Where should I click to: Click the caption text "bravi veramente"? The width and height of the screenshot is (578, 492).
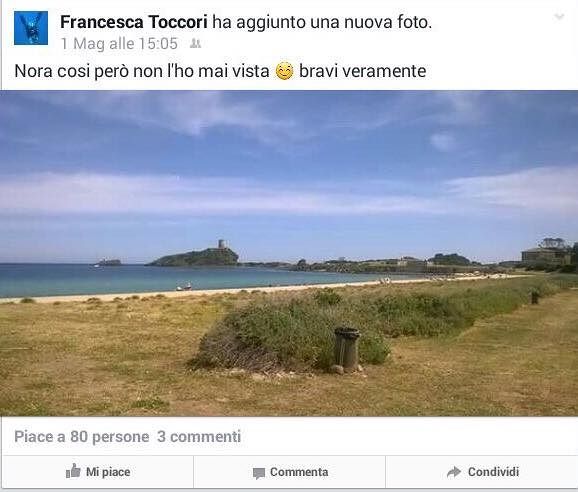tap(362, 71)
